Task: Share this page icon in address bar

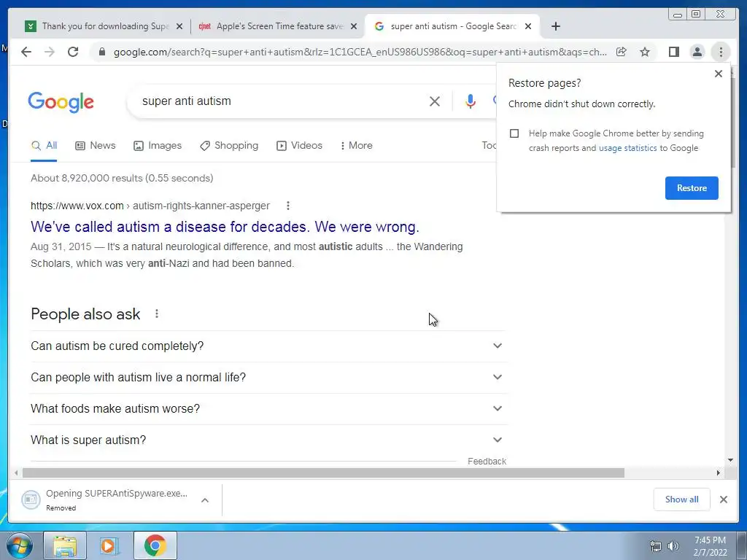Action: (622, 52)
